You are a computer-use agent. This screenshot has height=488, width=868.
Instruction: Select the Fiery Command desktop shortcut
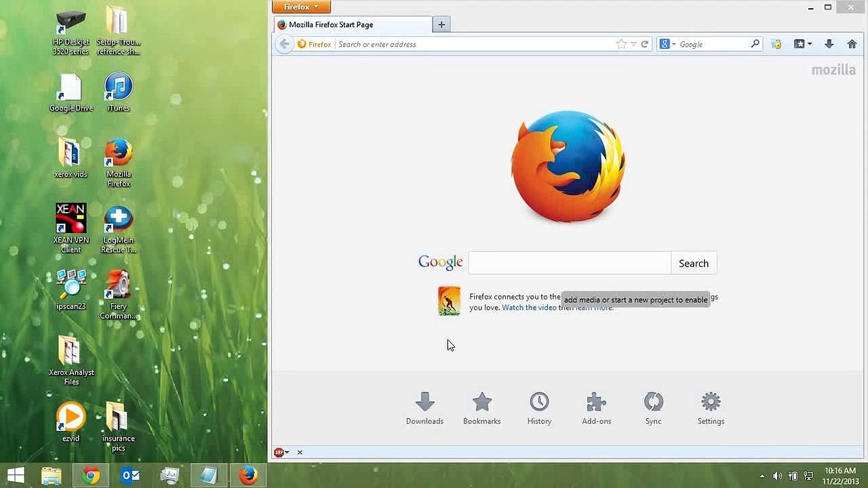coord(118,296)
